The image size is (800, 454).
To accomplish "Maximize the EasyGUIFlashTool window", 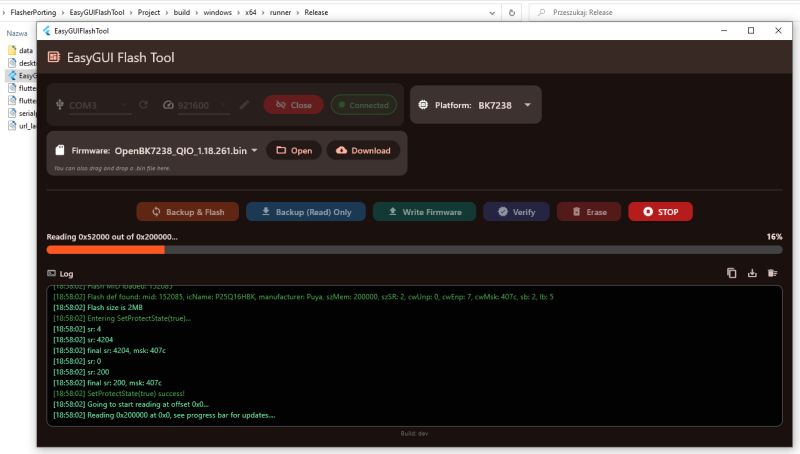I will tap(751, 31).
